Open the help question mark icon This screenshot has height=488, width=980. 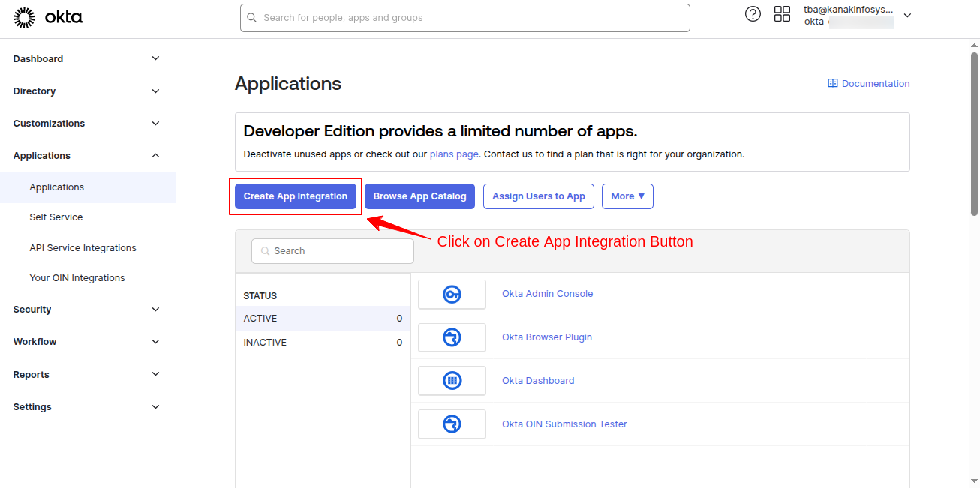(753, 14)
